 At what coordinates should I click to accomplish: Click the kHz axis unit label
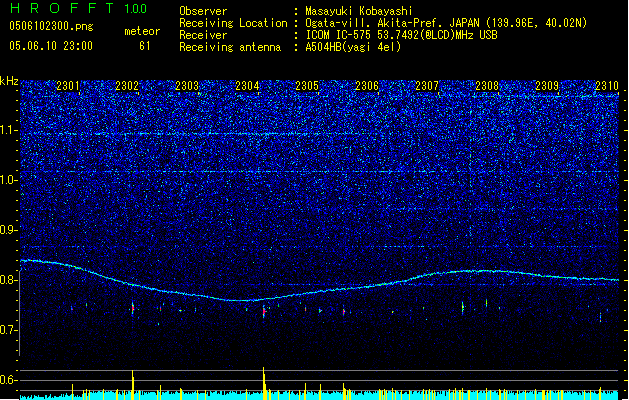(x=9, y=81)
